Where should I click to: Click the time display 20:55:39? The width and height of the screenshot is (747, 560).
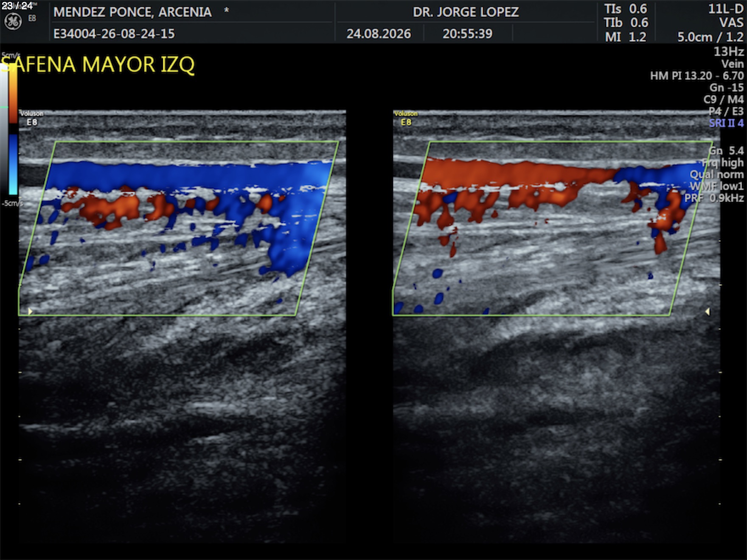pyautogui.click(x=467, y=34)
